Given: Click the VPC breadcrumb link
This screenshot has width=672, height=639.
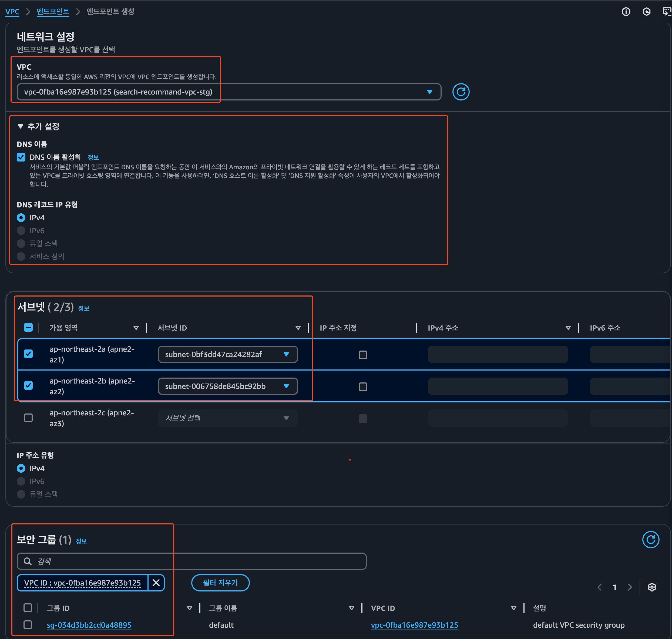Looking at the screenshot, I should 12,12.
